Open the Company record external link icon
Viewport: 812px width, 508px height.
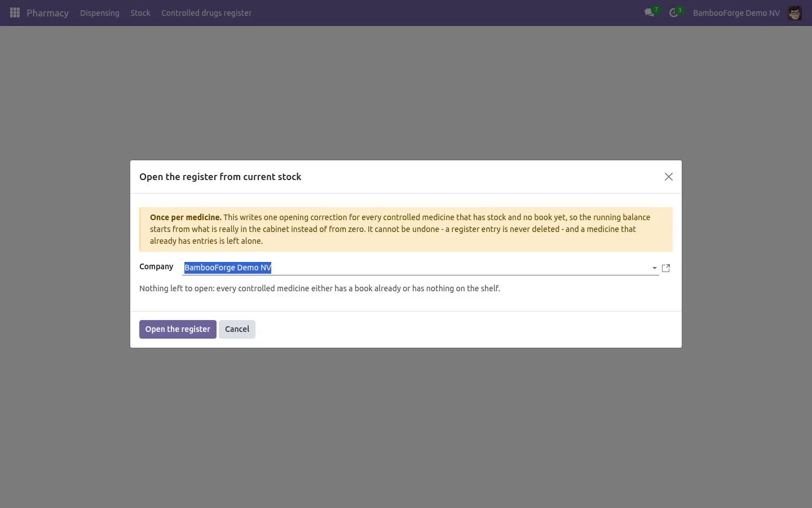666,268
